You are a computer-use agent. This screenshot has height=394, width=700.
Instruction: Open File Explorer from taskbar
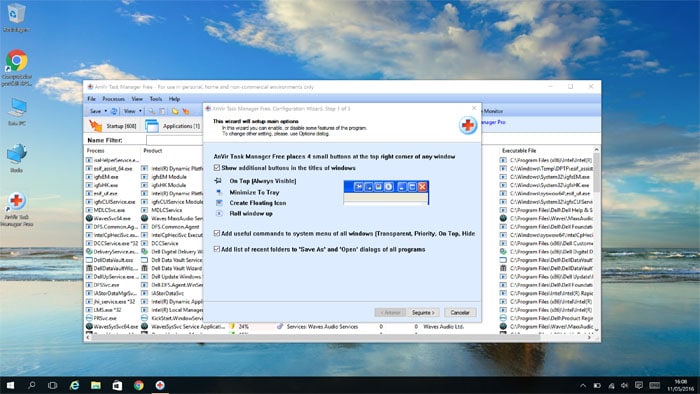click(x=96, y=385)
